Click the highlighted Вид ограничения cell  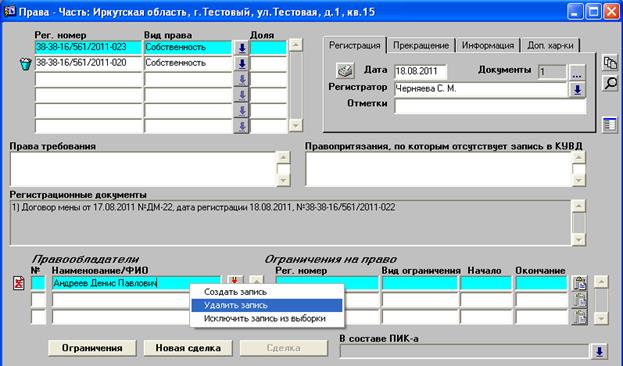420,283
